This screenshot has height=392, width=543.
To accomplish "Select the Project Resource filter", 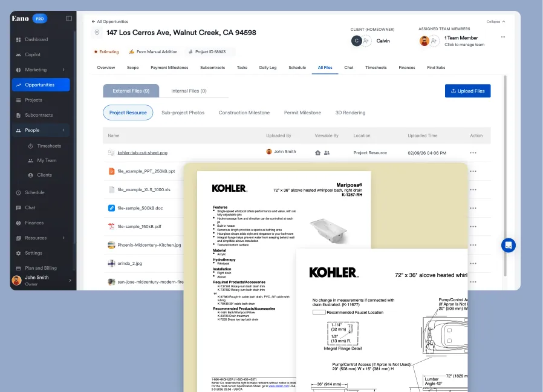I will pyautogui.click(x=128, y=113).
